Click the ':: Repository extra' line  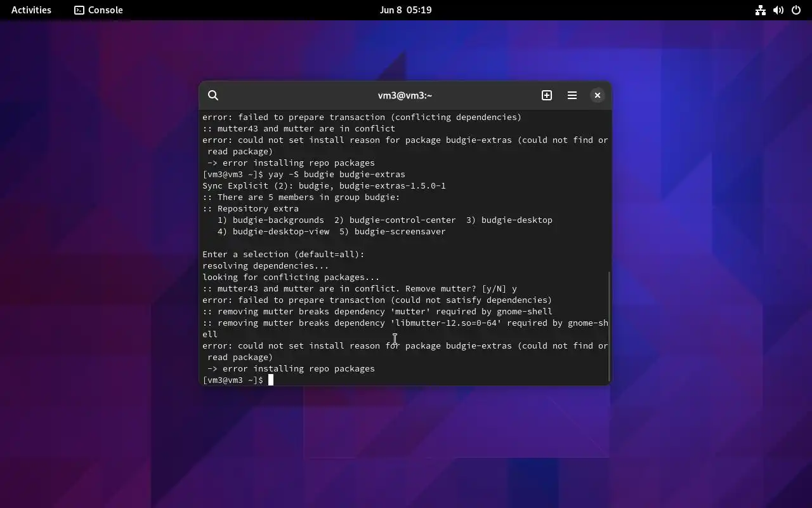pyautogui.click(x=251, y=208)
